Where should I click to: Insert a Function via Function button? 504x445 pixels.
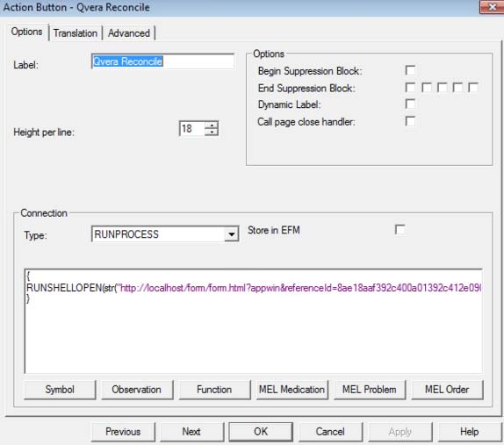(x=214, y=390)
